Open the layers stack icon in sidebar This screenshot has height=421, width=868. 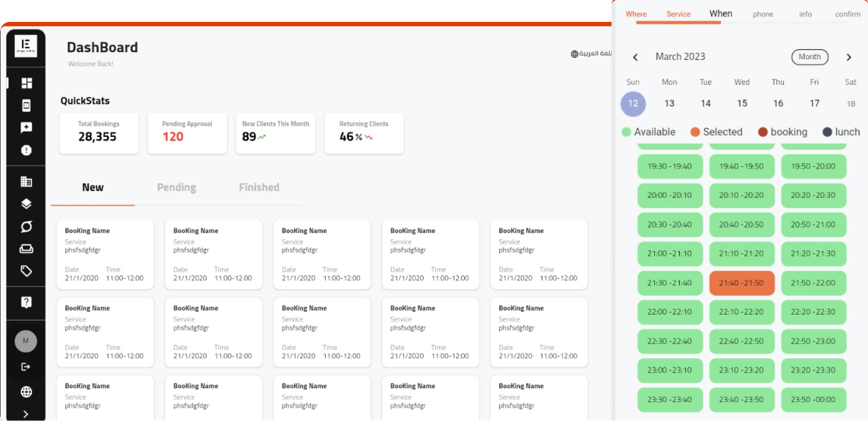coord(26,204)
